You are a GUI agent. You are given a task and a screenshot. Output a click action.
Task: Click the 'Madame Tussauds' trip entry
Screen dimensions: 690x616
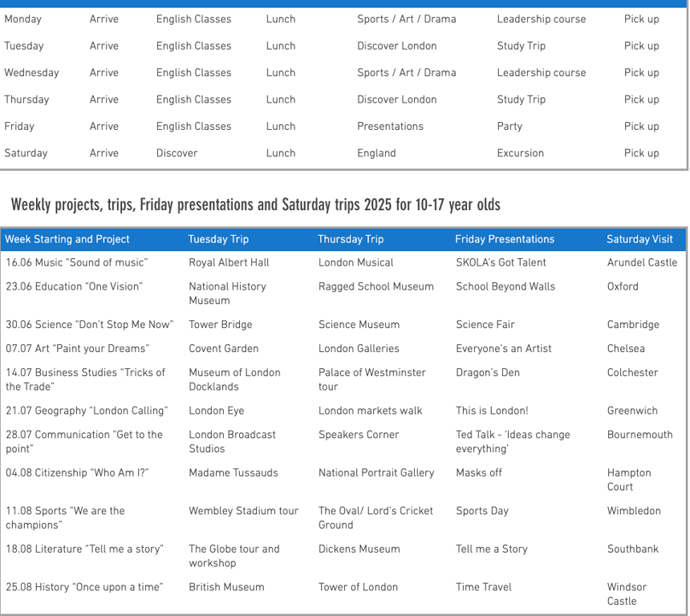(x=233, y=472)
